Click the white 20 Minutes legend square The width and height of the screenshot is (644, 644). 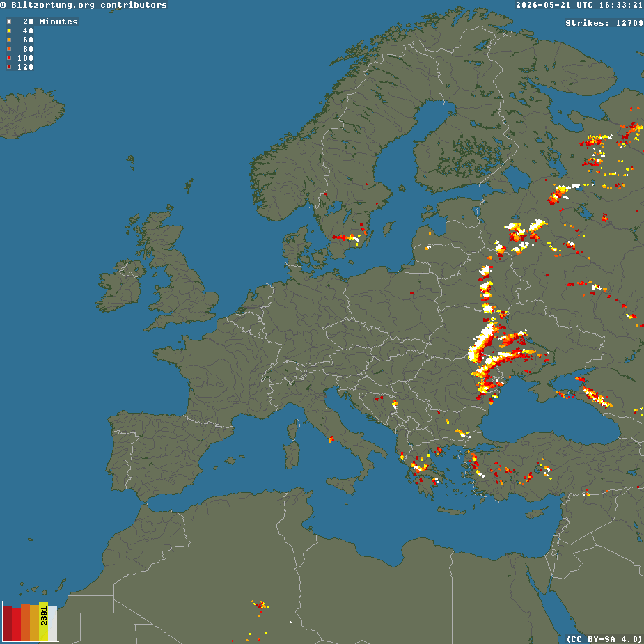(x=9, y=22)
